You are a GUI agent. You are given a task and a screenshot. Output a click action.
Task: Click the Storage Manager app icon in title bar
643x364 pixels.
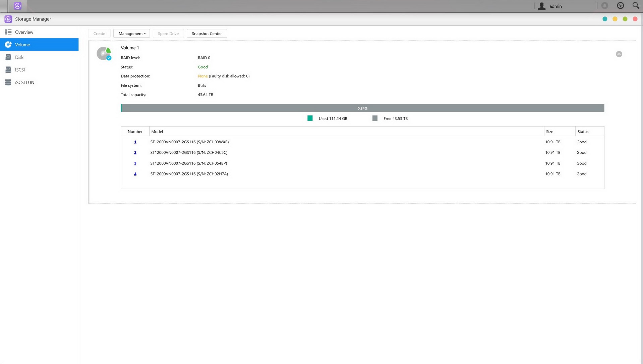click(8, 19)
